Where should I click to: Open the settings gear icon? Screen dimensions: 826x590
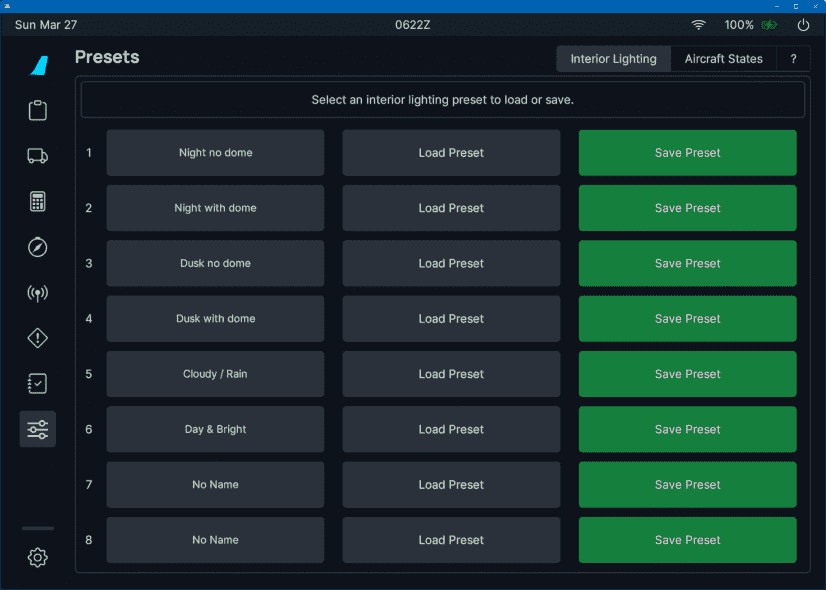pos(38,558)
